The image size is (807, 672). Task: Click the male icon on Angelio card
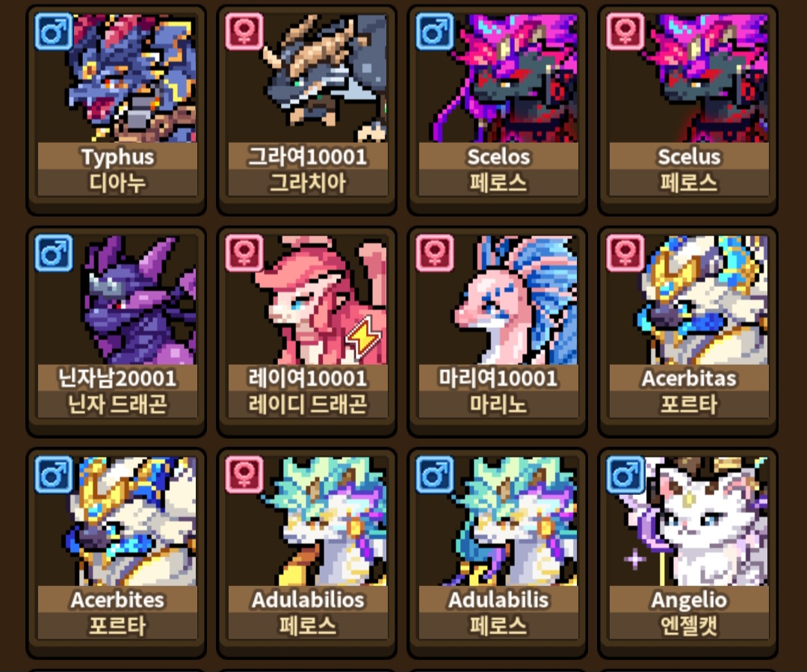click(x=625, y=474)
